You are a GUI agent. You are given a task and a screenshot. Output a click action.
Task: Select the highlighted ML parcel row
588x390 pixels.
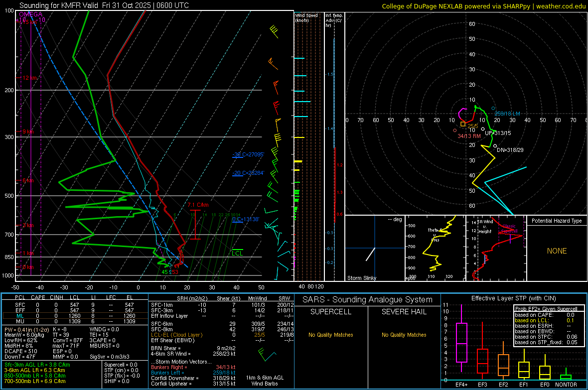pos(75,316)
